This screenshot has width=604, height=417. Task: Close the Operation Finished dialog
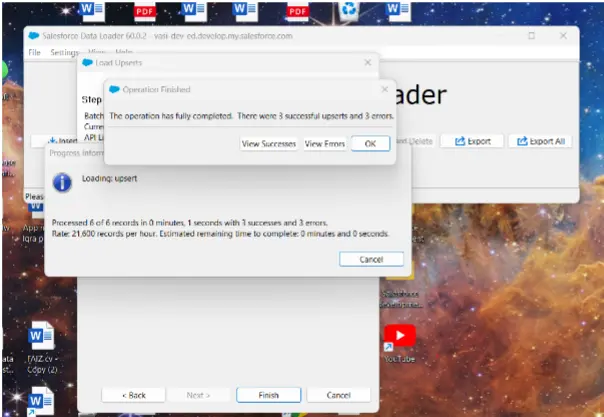pyautogui.click(x=384, y=89)
